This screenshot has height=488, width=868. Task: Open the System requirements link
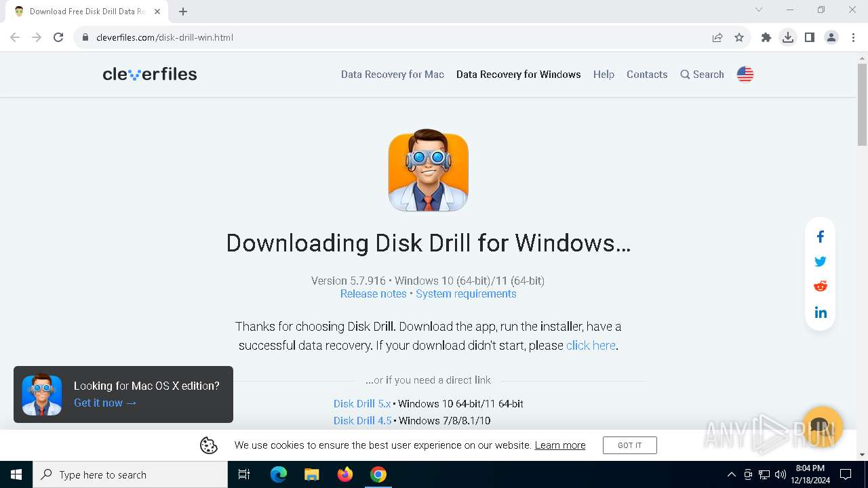tap(466, 293)
